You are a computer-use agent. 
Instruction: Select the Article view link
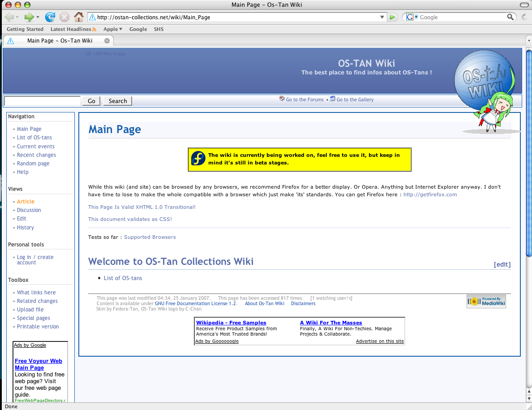pos(26,201)
